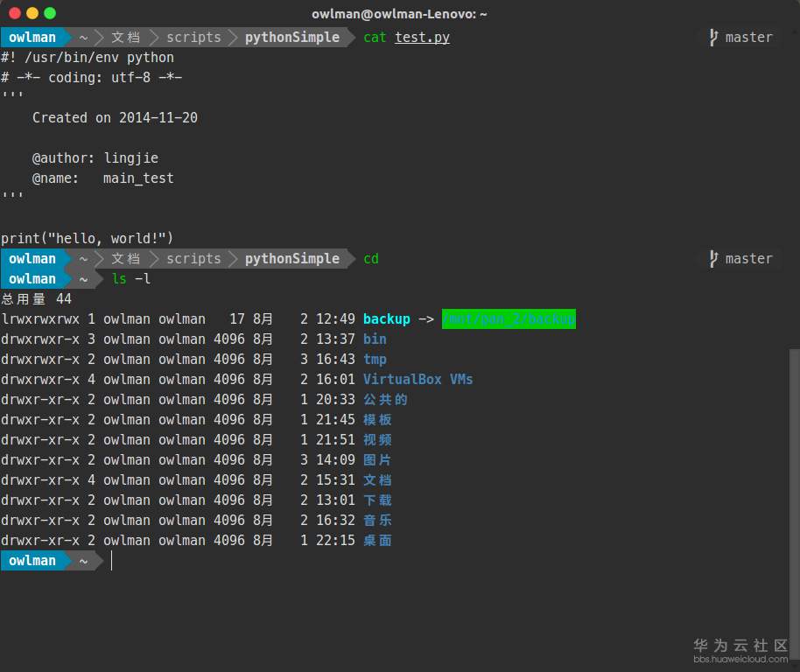Click the lrwxrwxrwx permissions string
The image size is (800, 672).
click(x=40, y=319)
